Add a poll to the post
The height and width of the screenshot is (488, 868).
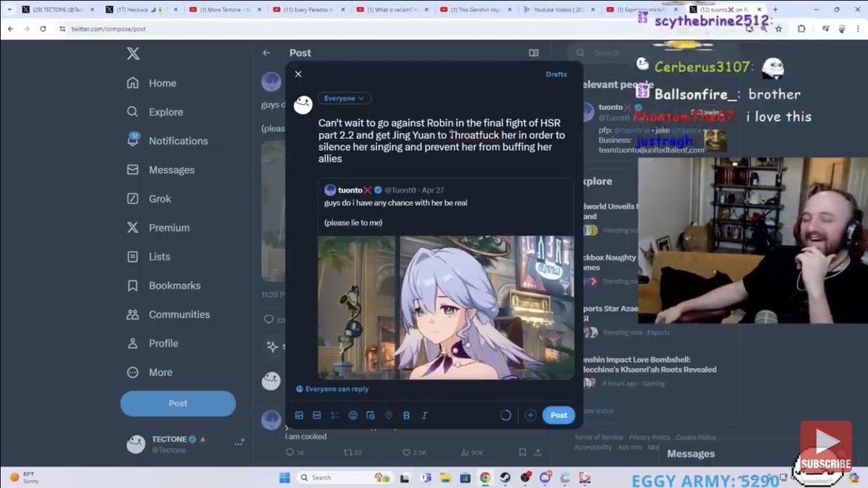[335, 415]
